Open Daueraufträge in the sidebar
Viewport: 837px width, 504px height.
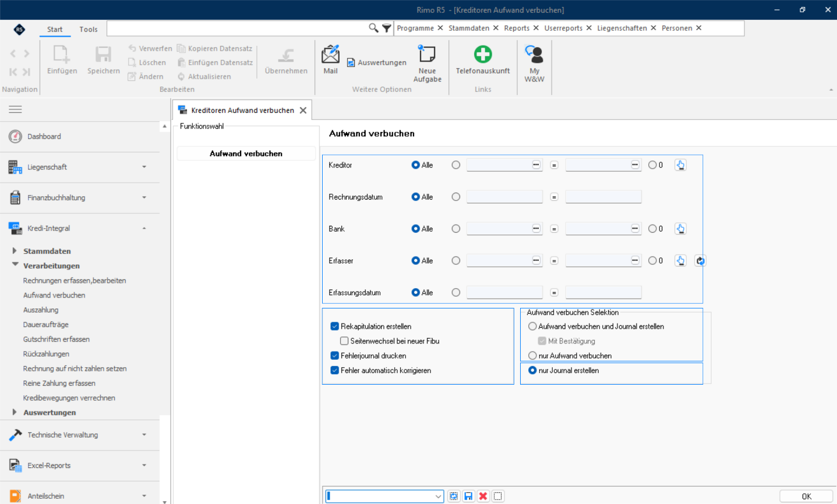tap(45, 324)
